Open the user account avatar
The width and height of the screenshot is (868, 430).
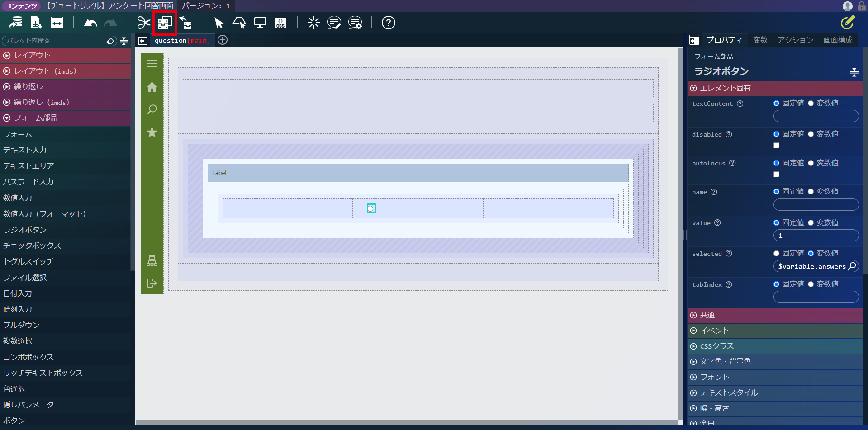click(x=848, y=6)
